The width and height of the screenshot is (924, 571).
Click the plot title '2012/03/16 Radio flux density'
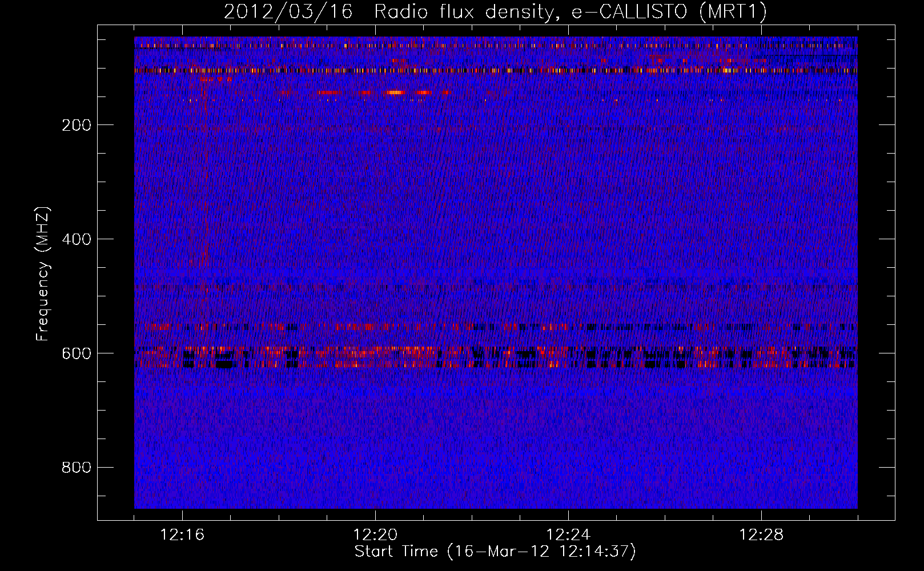(495, 12)
